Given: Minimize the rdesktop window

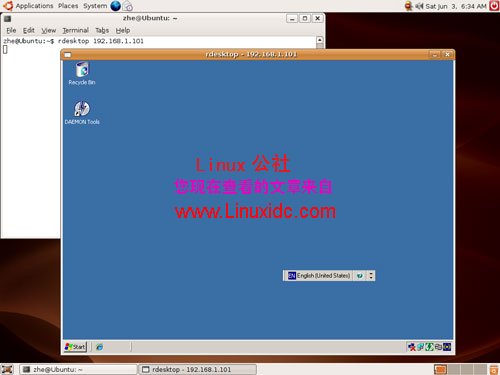Looking at the screenshot, I should click(x=434, y=55).
